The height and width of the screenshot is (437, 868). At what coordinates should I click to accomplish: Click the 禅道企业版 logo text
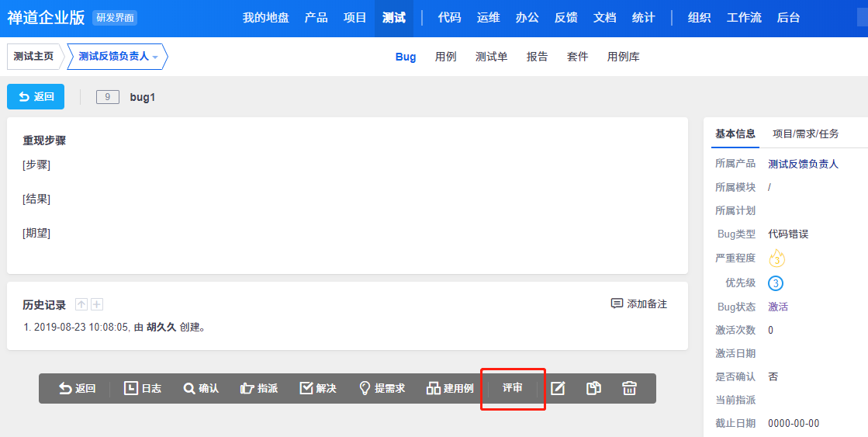[x=46, y=18]
